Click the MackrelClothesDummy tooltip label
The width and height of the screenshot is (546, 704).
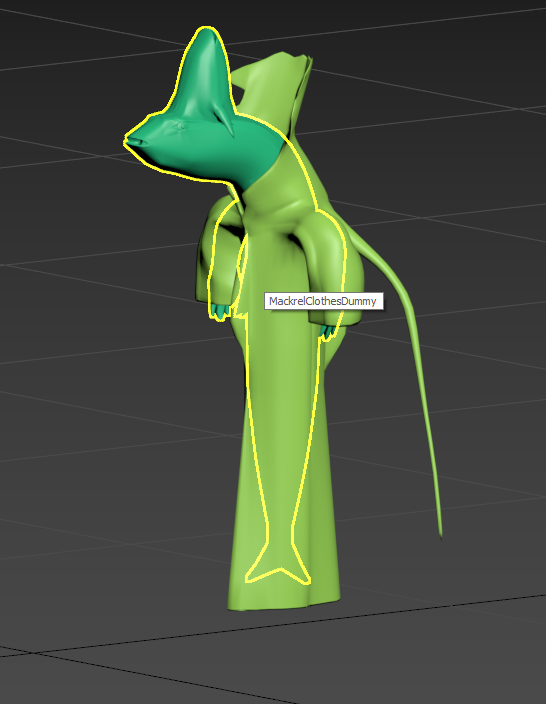point(323,301)
